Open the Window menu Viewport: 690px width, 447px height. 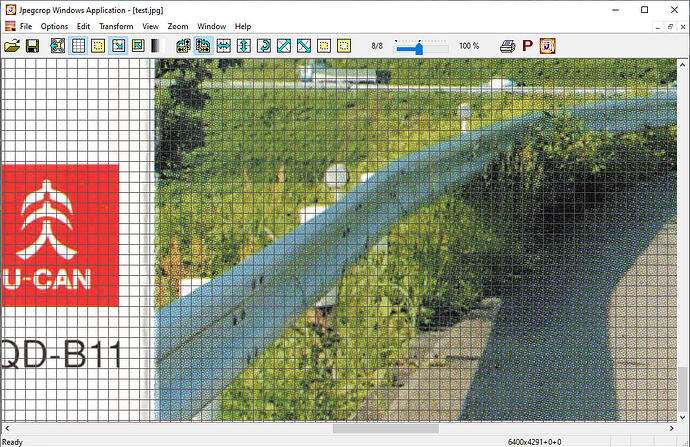(x=212, y=26)
